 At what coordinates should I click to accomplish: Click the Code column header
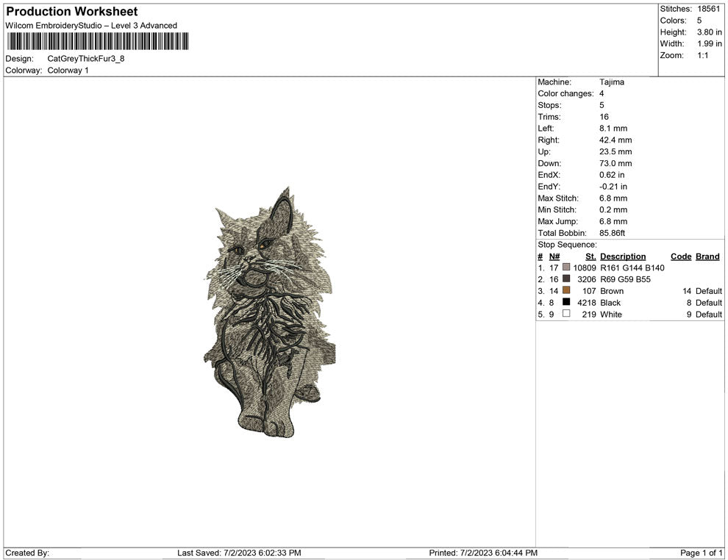[x=680, y=256]
